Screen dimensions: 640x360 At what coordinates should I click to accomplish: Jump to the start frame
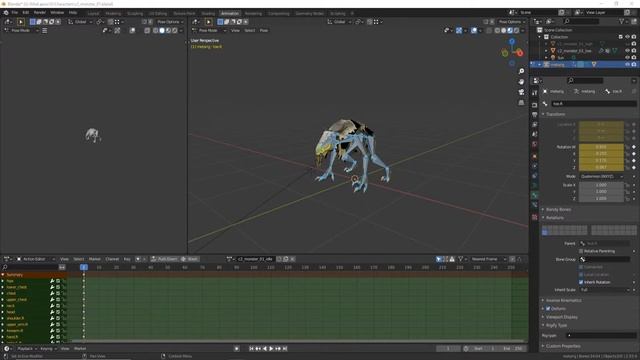pyautogui.click(x=251, y=349)
